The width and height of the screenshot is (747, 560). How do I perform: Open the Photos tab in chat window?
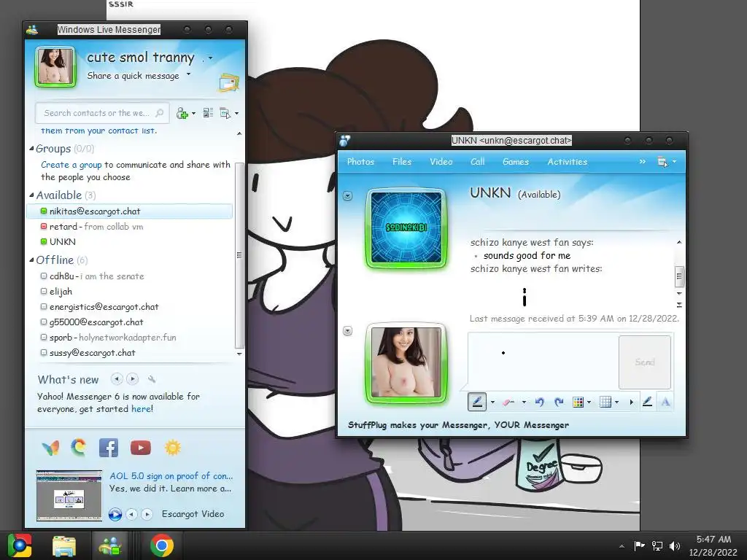tap(360, 162)
